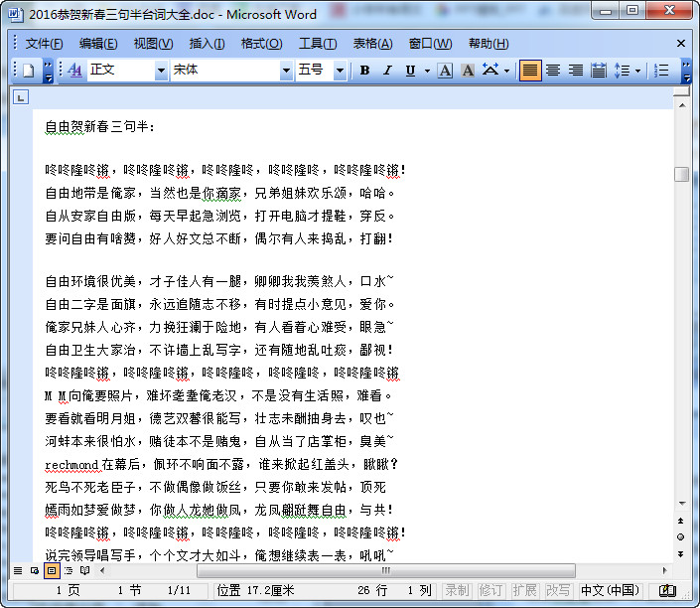Toggle bold formatting
This screenshot has height=608, width=700.
pos(364,71)
